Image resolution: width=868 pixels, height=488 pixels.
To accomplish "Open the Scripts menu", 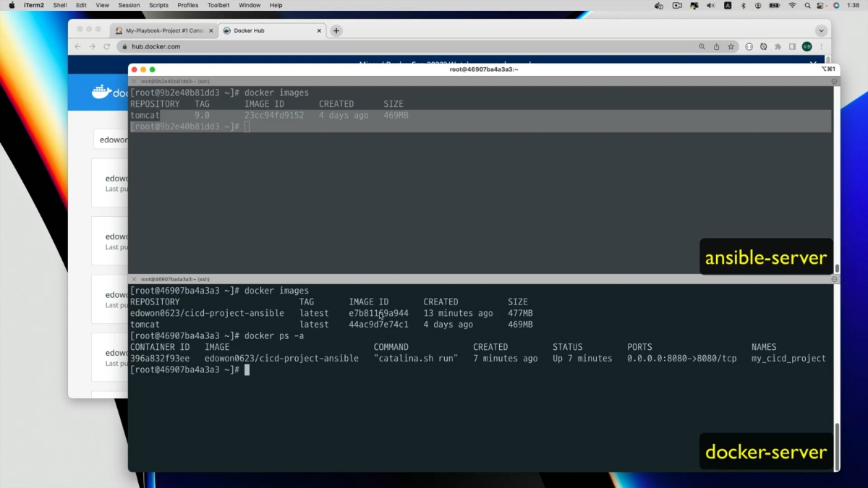I will 159,5.
